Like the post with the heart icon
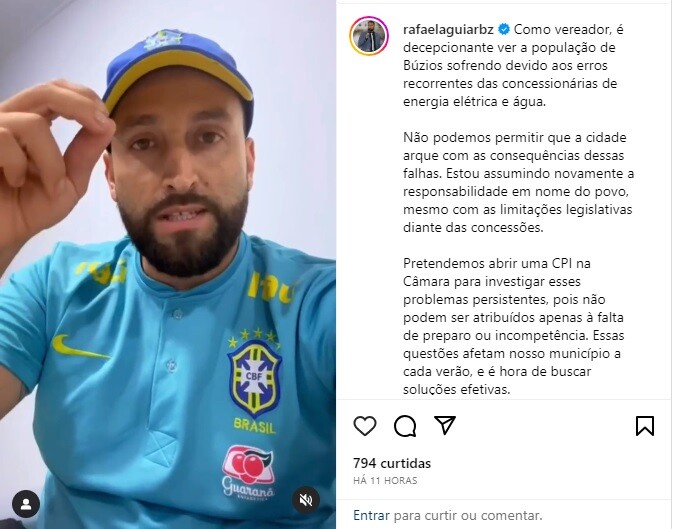Screen dimensions: 675x529 tap(365, 426)
